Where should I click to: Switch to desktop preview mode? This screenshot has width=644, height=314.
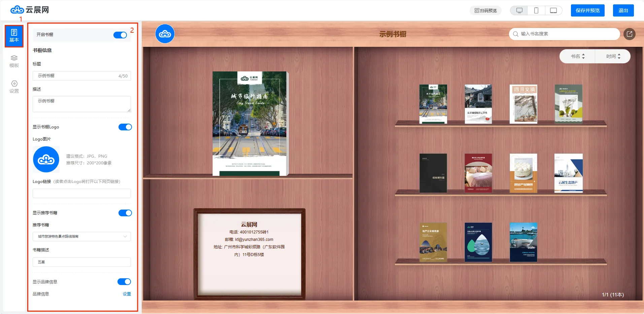point(519,10)
